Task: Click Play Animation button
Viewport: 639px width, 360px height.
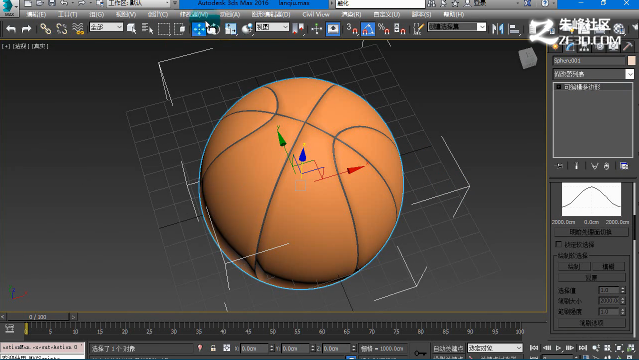Action: click(x=558, y=348)
